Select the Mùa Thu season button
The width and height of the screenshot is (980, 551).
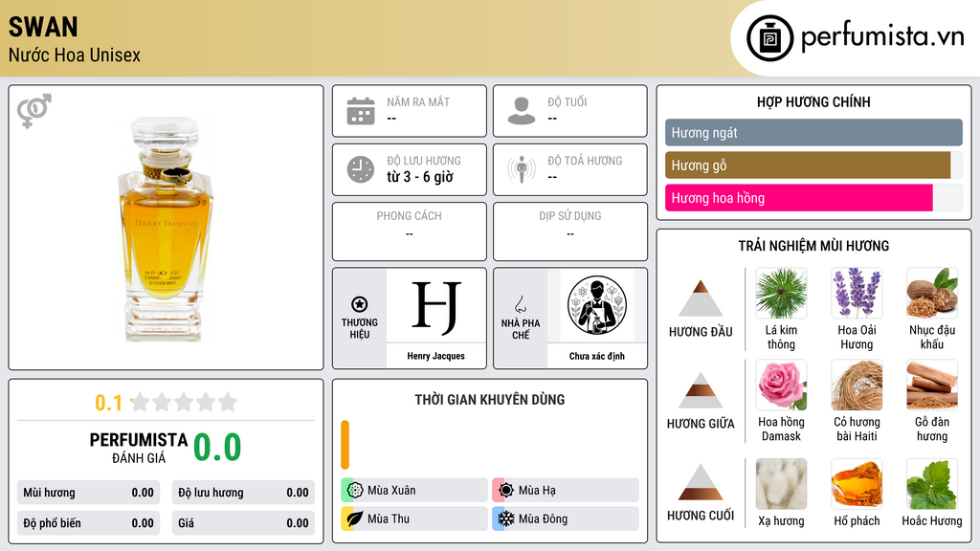(x=414, y=518)
